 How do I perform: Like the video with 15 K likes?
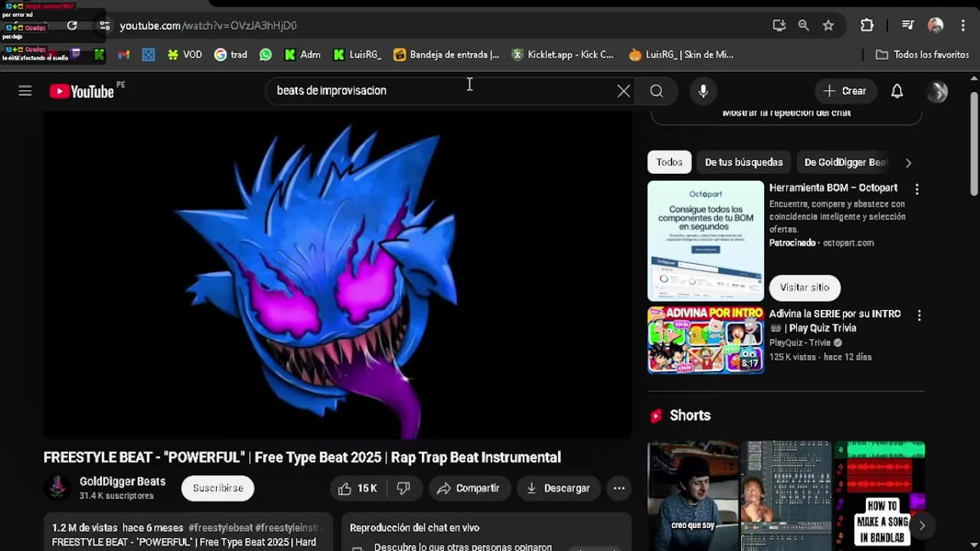pos(358,488)
